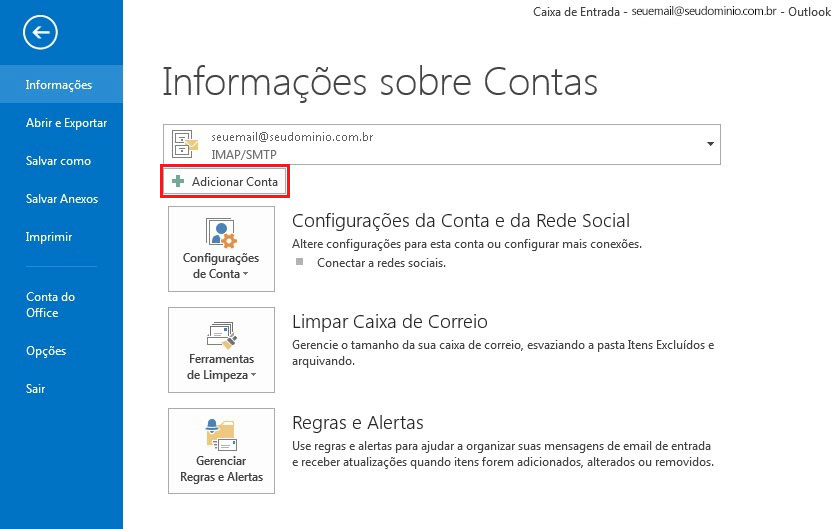The height and width of the screenshot is (529, 840).
Task: Click the green plus icon for adding account
Action: [178, 182]
